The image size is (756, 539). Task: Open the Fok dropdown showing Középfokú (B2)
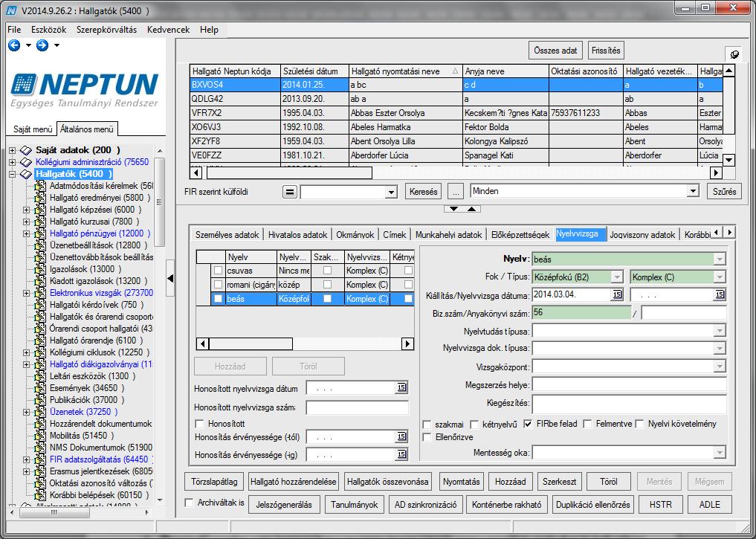(617, 277)
